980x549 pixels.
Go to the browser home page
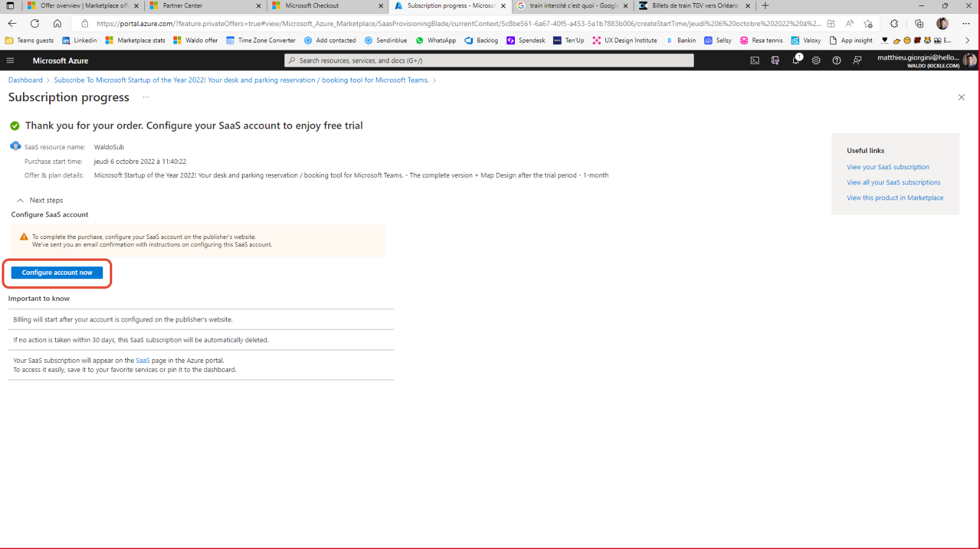57,24
